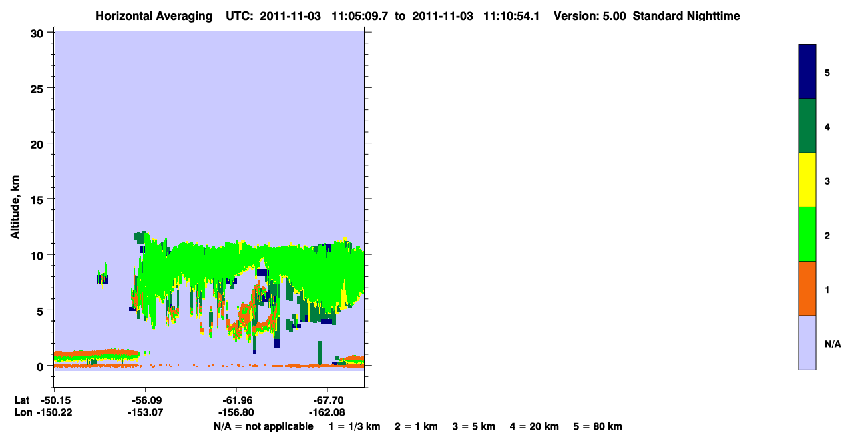Screen dimensions: 868x445
Task: Click the y-axis tick label 25
Action: tap(39, 88)
